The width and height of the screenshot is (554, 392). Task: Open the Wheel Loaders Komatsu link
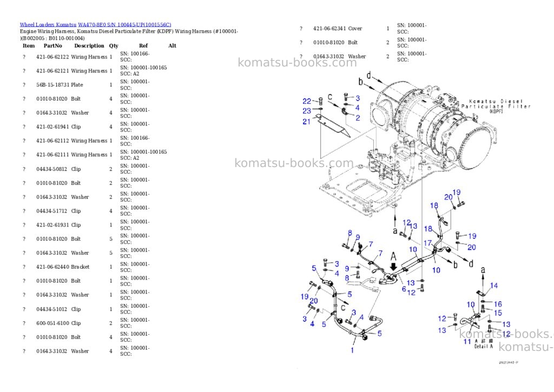48,25
